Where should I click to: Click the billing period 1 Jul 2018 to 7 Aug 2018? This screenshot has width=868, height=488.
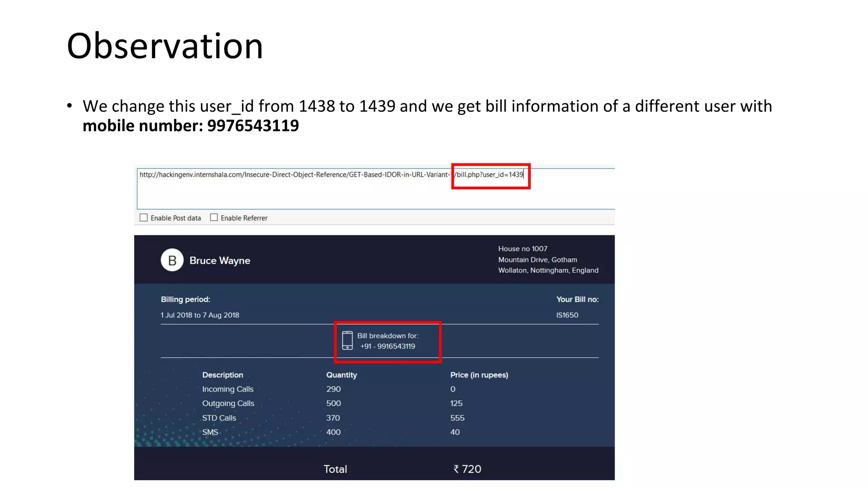(200, 315)
